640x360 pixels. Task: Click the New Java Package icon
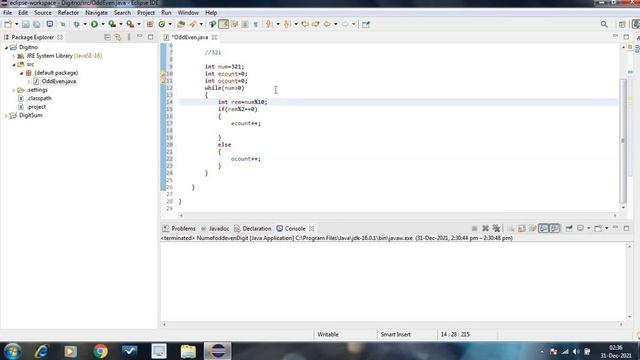point(150,24)
